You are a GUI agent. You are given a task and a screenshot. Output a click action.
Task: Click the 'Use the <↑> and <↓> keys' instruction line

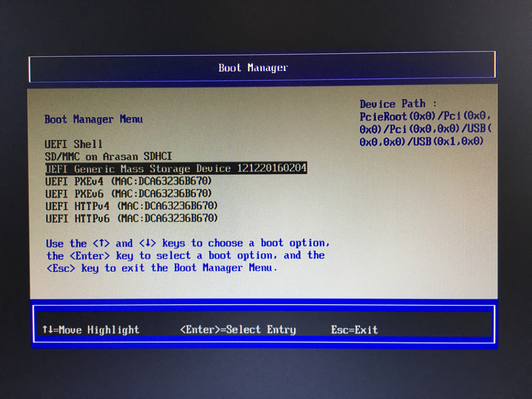(x=187, y=243)
